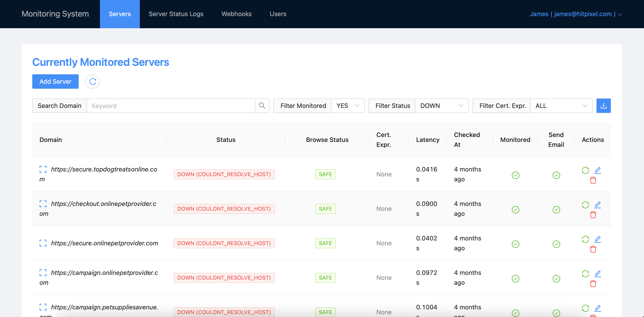Click Checked At column header
The width and height of the screenshot is (644, 317).
467,140
